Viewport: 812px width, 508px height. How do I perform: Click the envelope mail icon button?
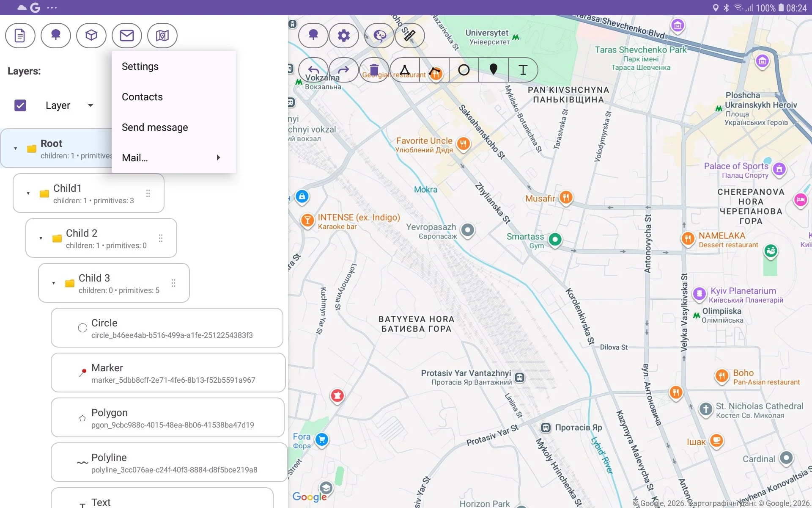(x=126, y=36)
